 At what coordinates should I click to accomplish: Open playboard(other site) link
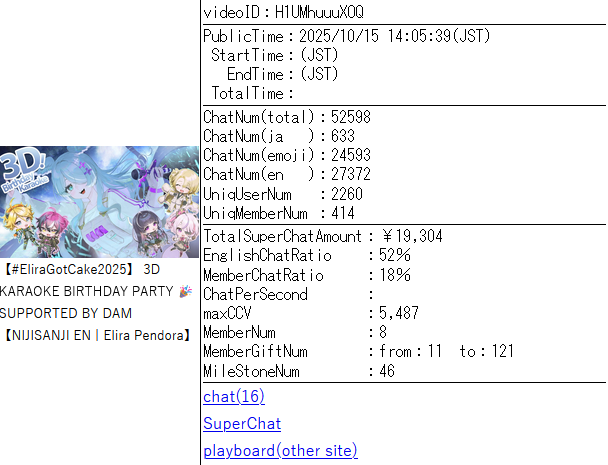tap(280, 451)
